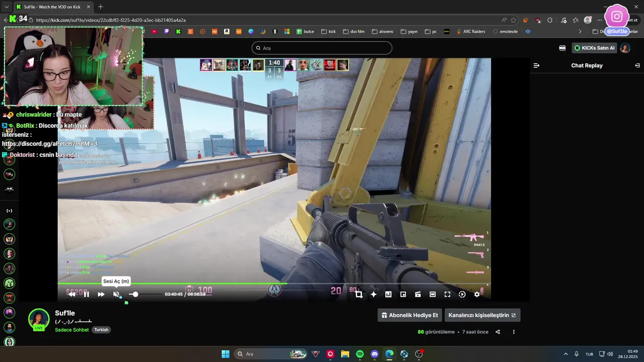Click the Turkish language tag
The width and height of the screenshot is (644, 362).
101,330
